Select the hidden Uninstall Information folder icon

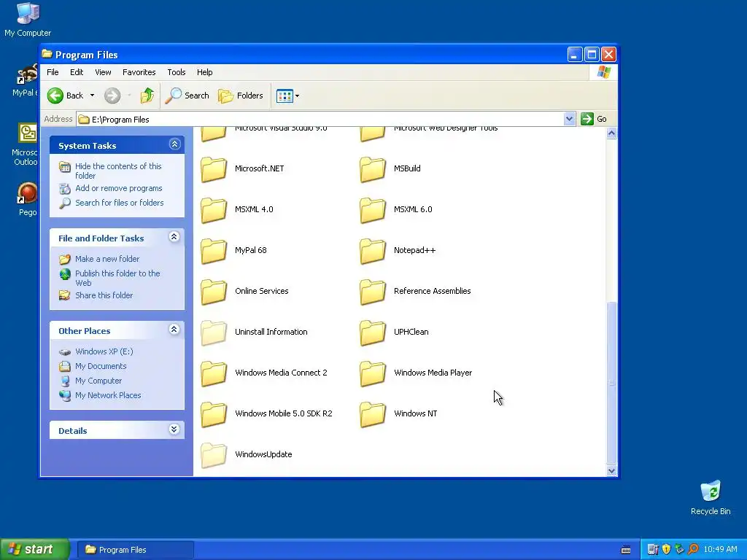point(214,332)
